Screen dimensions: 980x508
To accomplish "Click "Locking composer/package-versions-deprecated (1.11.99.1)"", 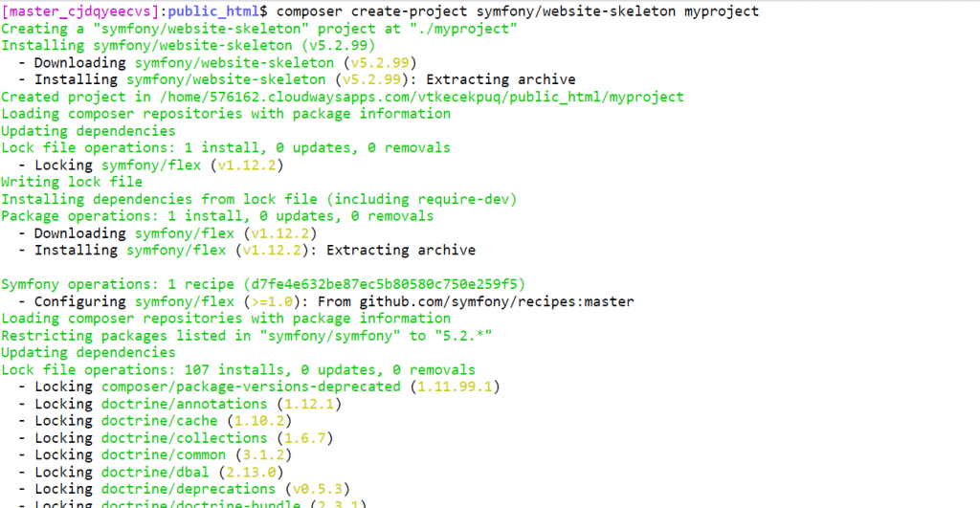I will coord(268,387).
